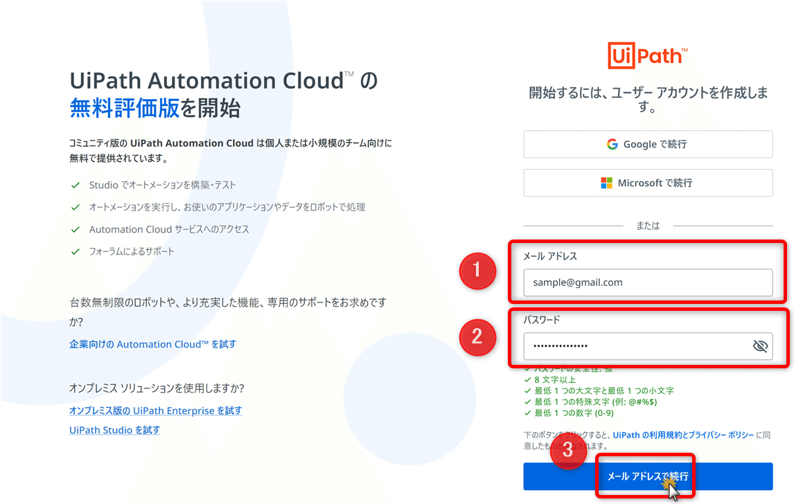The image size is (812, 504).
Task: Continue with Microsoft button
Action: click(648, 183)
